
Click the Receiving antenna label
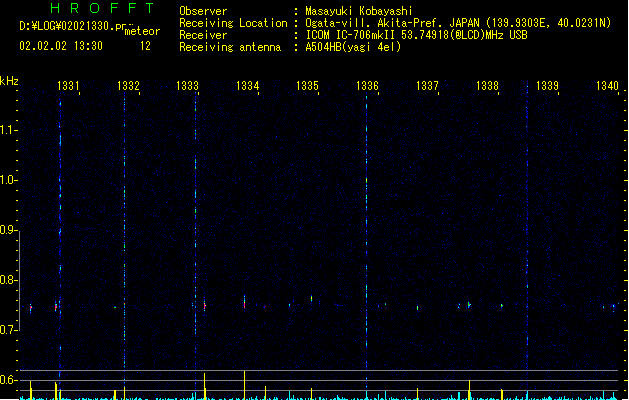[x=230, y=47]
